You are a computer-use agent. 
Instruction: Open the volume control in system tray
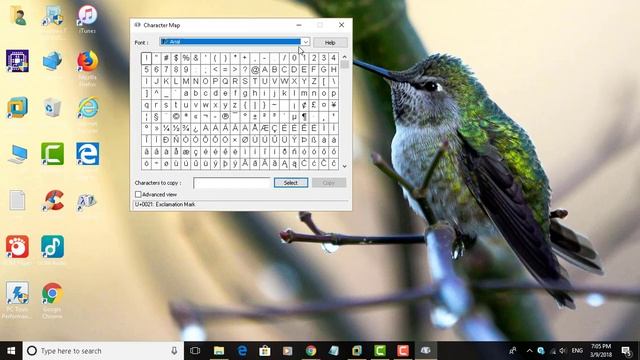point(563,351)
